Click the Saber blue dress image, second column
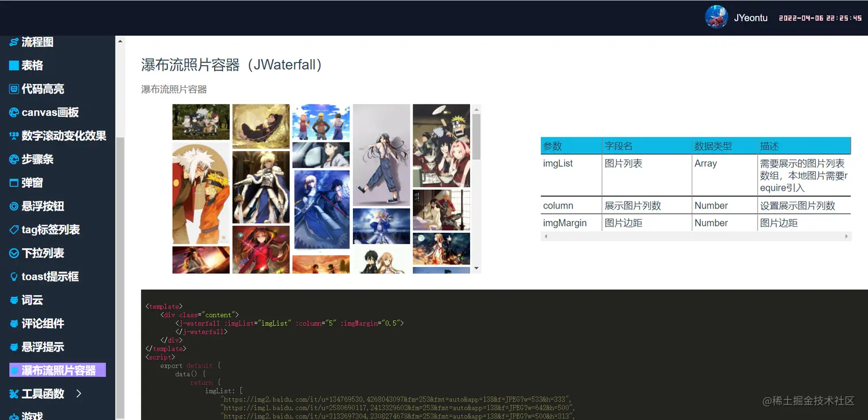Viewport: 868px width, 420px height. [x=261, y=187]
